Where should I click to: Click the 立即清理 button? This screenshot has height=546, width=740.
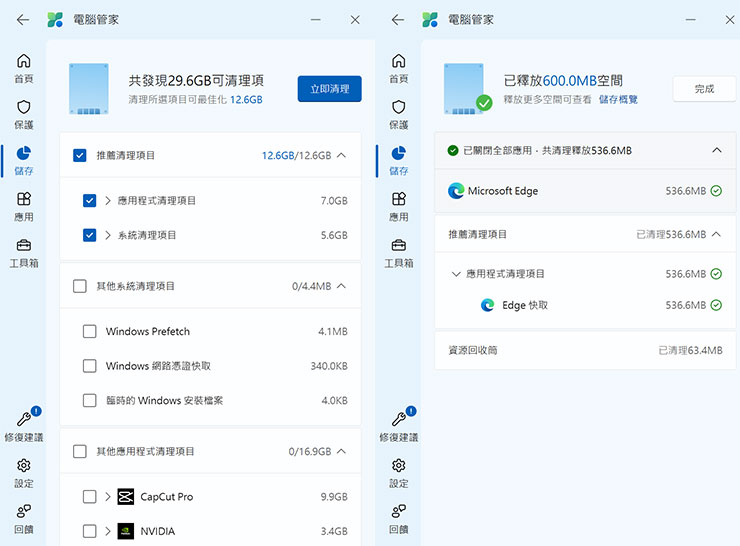[x=329, y=89]
